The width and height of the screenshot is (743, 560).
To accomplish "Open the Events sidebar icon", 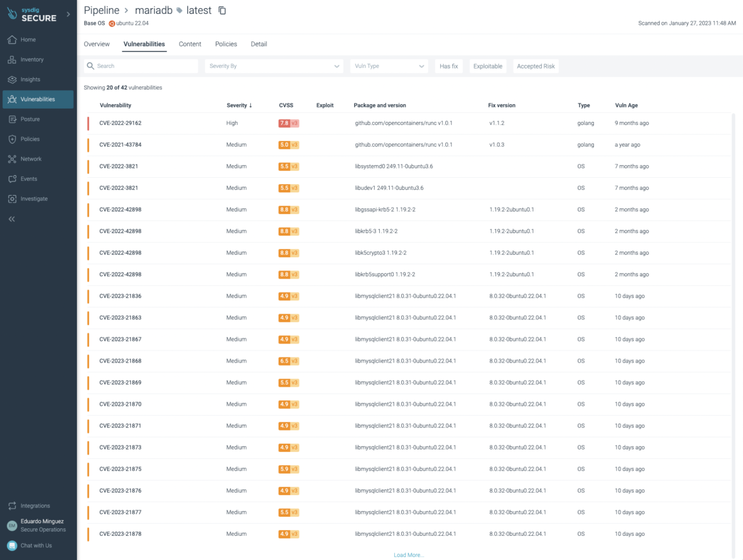I will click(x=12, y=179).
